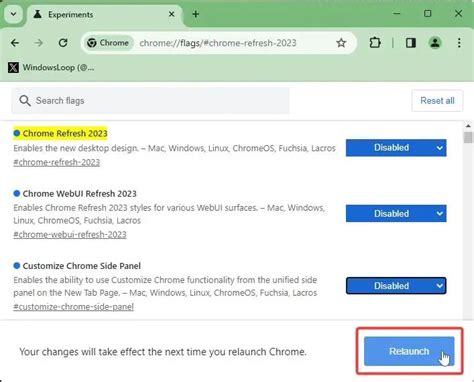Viewport: 474px width, 382px height.
Task: Open Chrome WebUI Refresh 2023 Disabled dropdown
Action: (396, 213)
